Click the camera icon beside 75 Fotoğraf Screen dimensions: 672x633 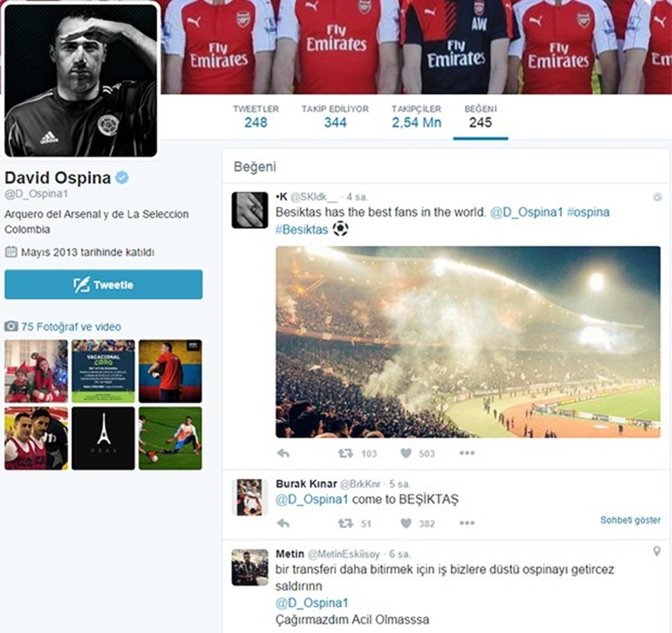pos(11,326)
